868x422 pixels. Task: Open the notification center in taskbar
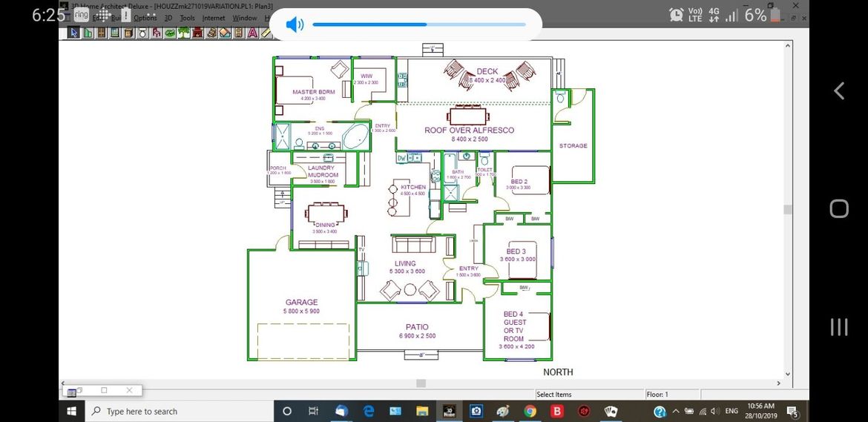792,412
